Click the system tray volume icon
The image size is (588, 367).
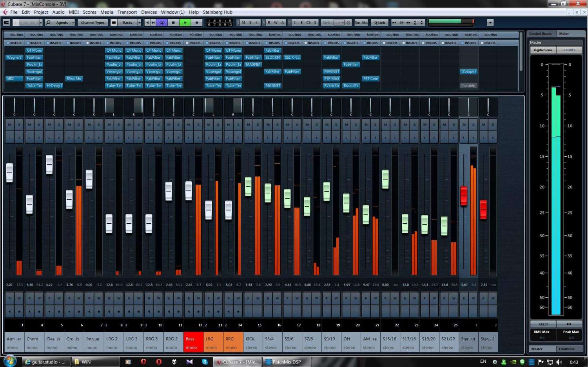click(559, 362)
